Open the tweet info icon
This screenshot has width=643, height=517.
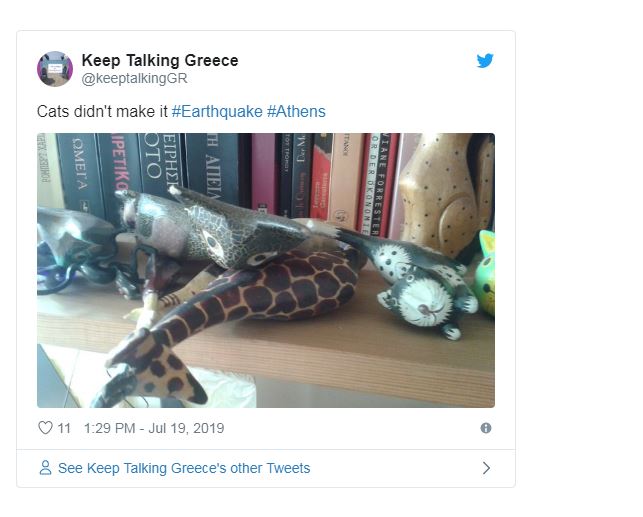click(486, 428)
